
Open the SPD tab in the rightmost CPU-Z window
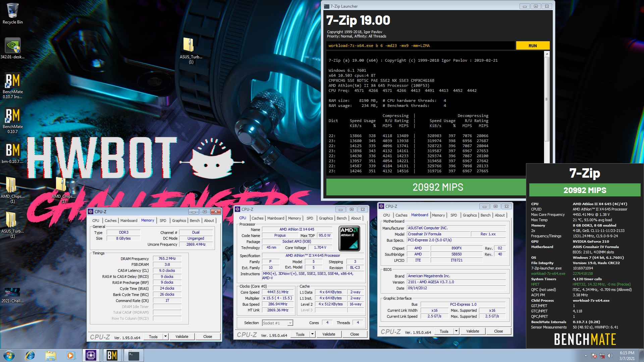point(453,215)
